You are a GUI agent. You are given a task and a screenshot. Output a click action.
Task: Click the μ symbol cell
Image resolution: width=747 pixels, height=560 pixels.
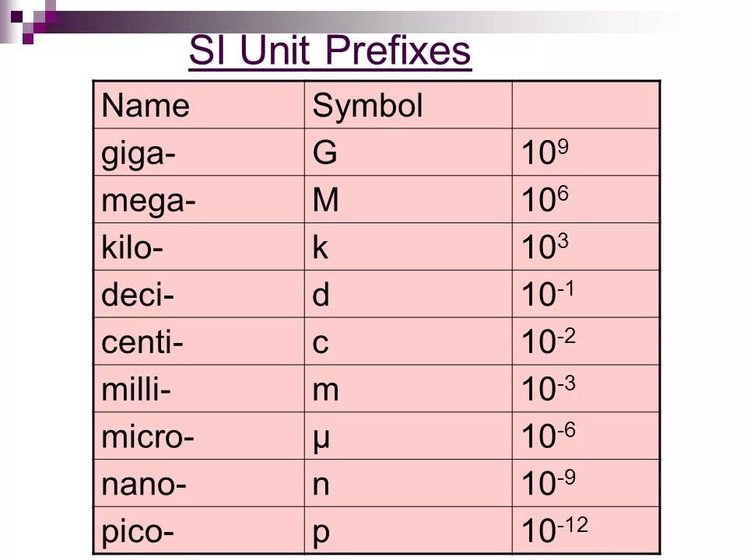pos(409,436)
